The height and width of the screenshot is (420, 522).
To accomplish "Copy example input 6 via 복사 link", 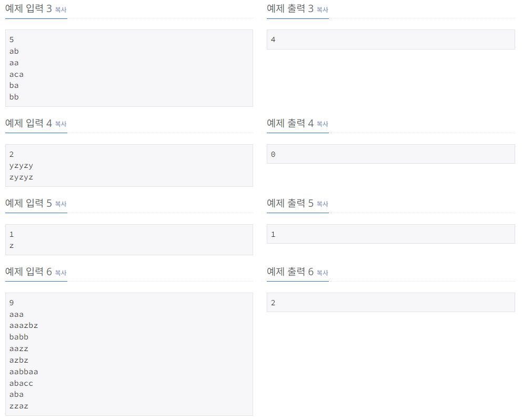I will click(x=61, y=273).
